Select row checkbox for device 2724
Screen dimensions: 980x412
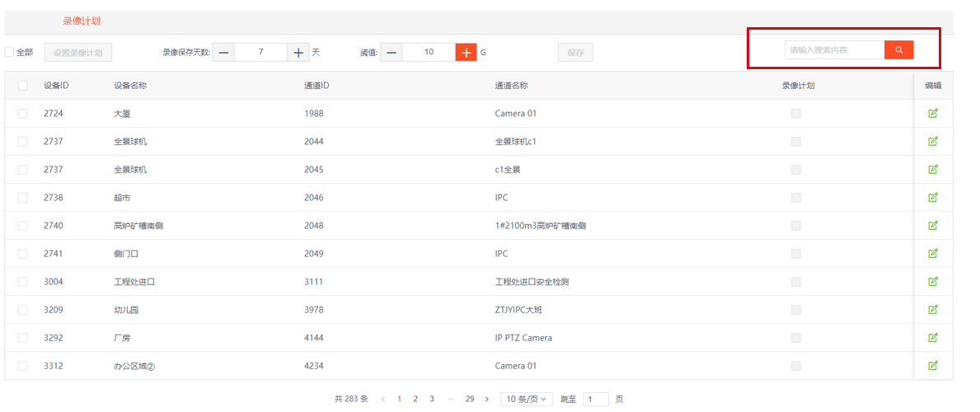(x=23, y=114)
